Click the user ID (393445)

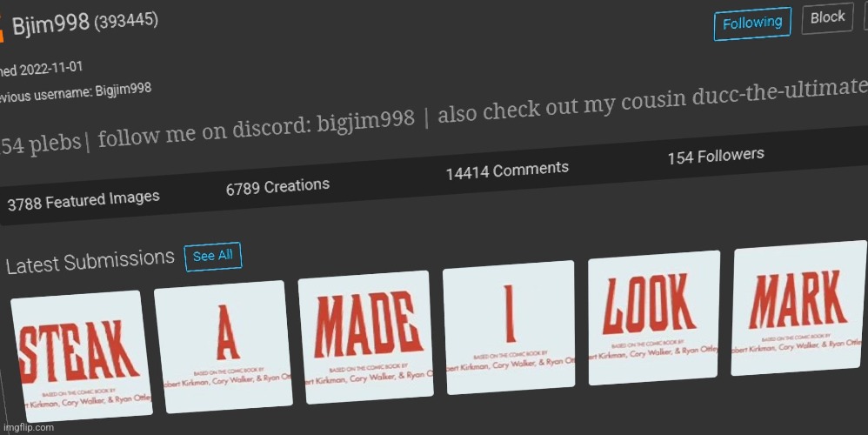coord(126,21)
